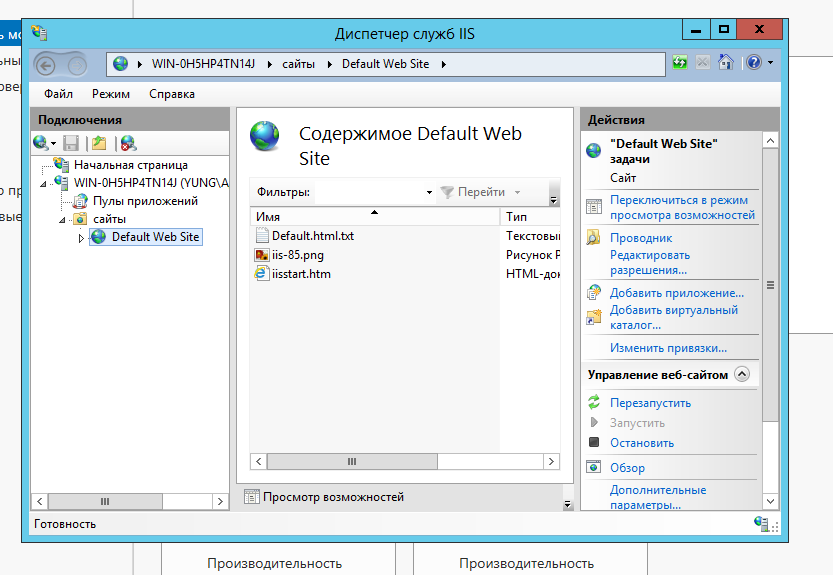Image resolution: width=833 pixels, height=575 pixels.
Task: Expand the Create connection dropdown arrow
Action: 53,143
